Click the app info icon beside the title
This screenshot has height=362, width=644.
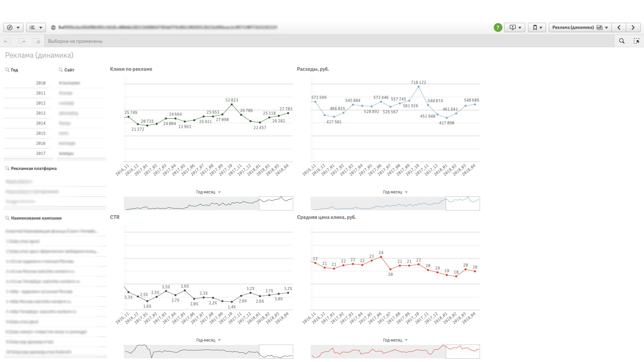(x=53, y=27)
